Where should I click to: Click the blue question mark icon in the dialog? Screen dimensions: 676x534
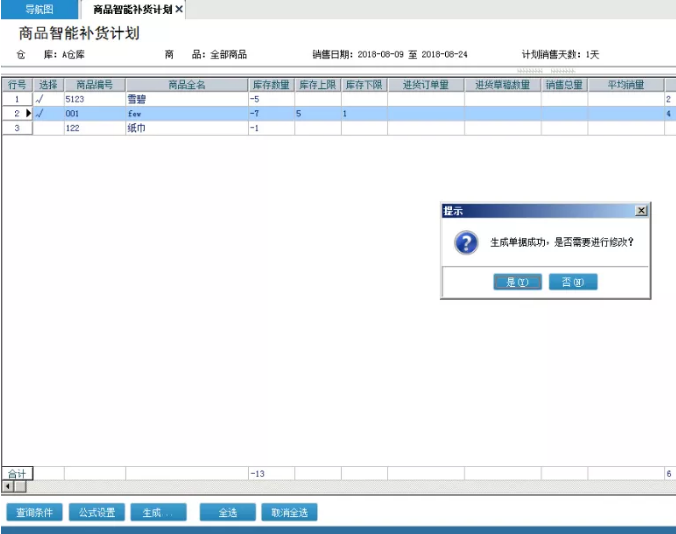(466, 242)
